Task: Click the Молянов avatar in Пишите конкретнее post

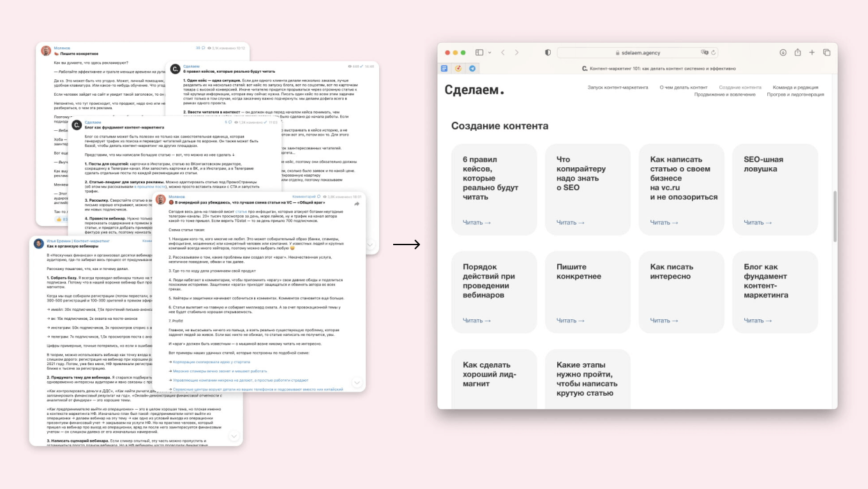Action: (x=46, y=50)
